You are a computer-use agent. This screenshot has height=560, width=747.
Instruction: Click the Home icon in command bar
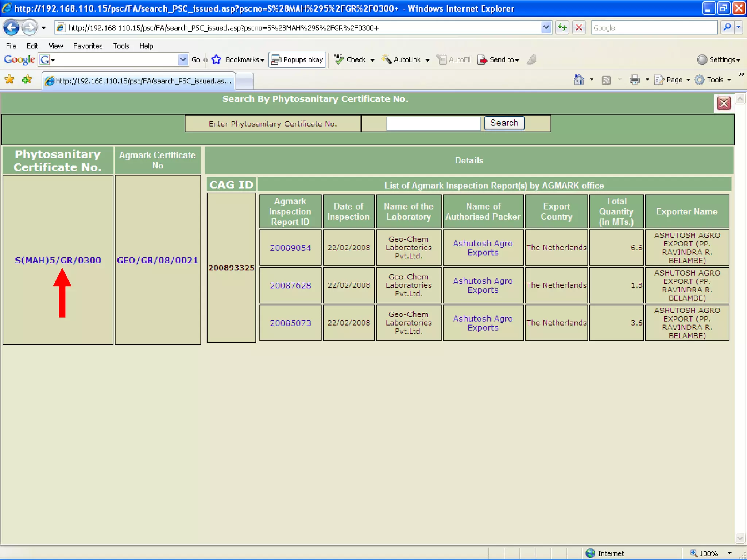pyautogui.click(x=579, y=80)
